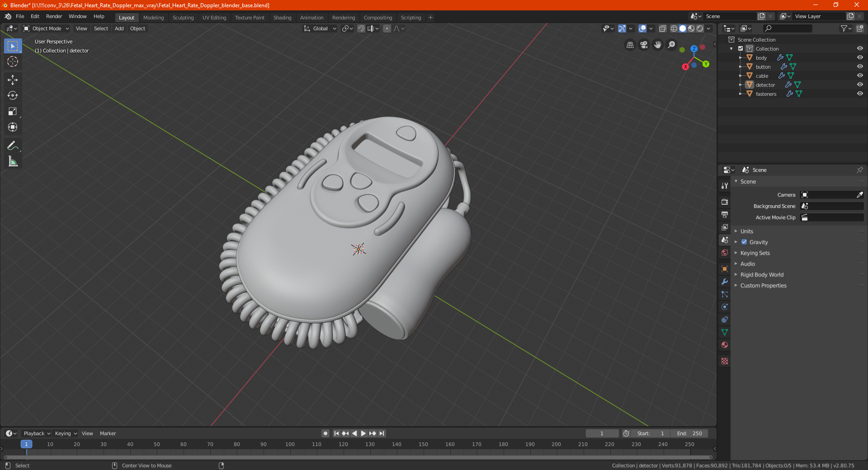Select the Scale tool

pos(13,112)
